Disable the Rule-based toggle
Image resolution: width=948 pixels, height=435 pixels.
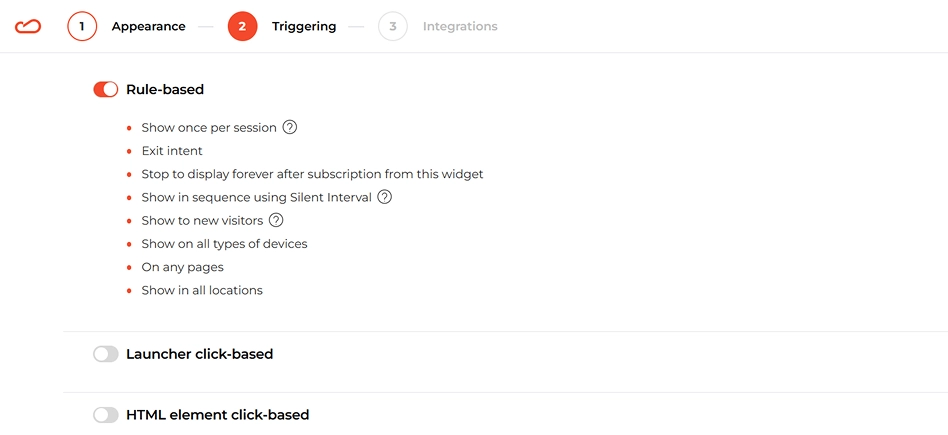pos(106,90)
